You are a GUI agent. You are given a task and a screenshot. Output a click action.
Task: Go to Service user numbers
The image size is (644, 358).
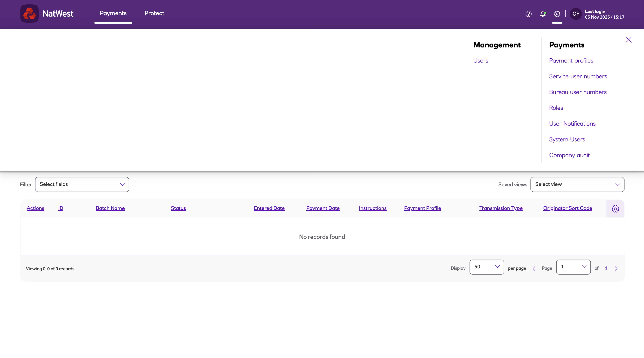(x=578, y=76)
